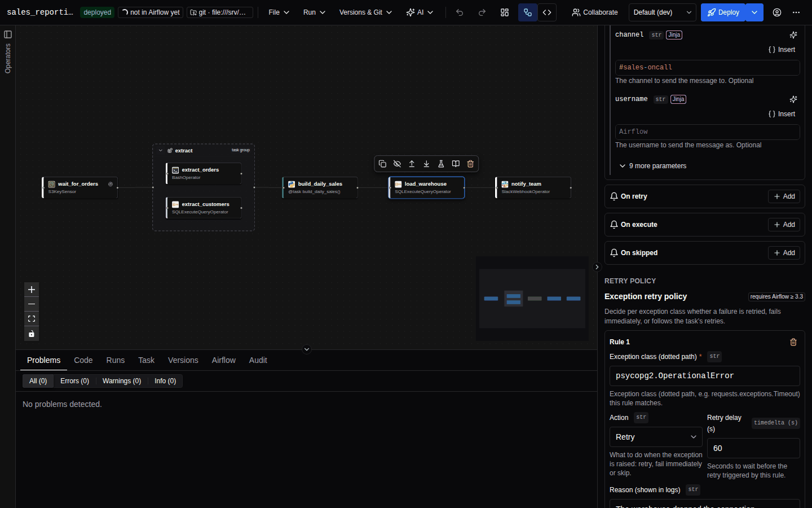Screen dimensions: 812x508
Task: Open the Default (dev) environment dropdown
Action: tap(662, 12)
